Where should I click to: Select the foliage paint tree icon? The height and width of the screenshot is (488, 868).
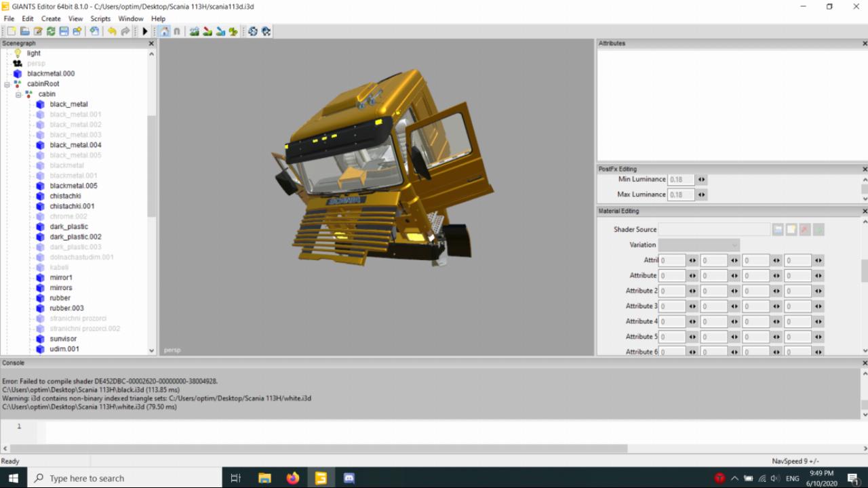[233, 31]
